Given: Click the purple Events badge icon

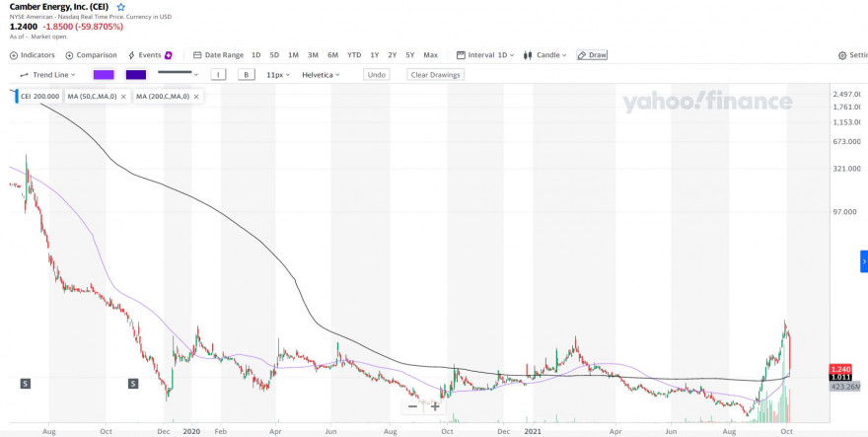Looking at the screenshot, I should (169, 55).
